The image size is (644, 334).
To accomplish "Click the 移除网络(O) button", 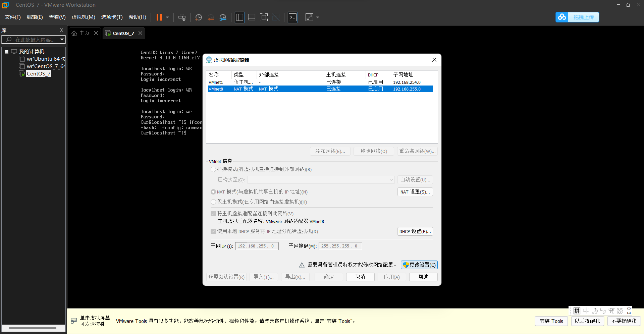I will tap(374, 151).
